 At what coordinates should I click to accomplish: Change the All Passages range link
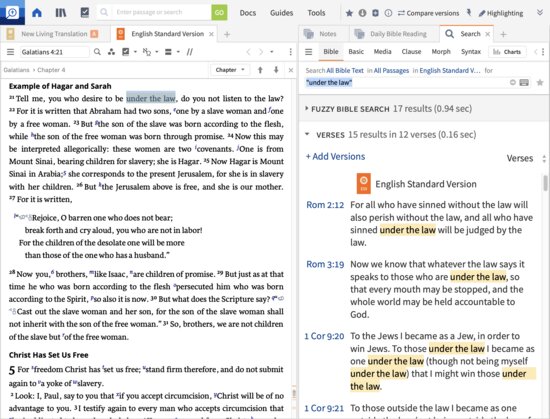(x=391, y=70)
